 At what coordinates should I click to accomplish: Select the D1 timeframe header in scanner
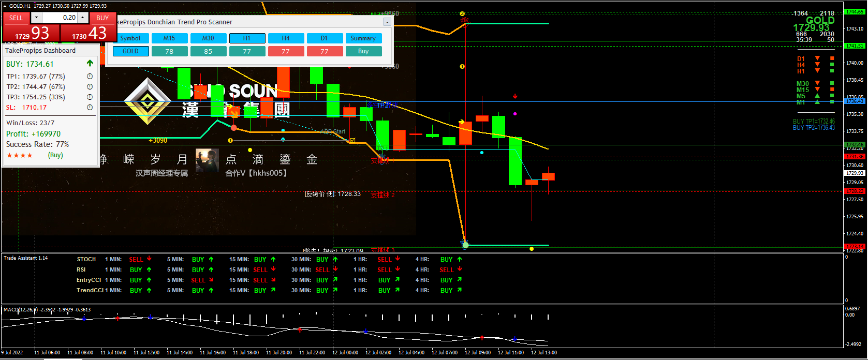coord(325,38)
